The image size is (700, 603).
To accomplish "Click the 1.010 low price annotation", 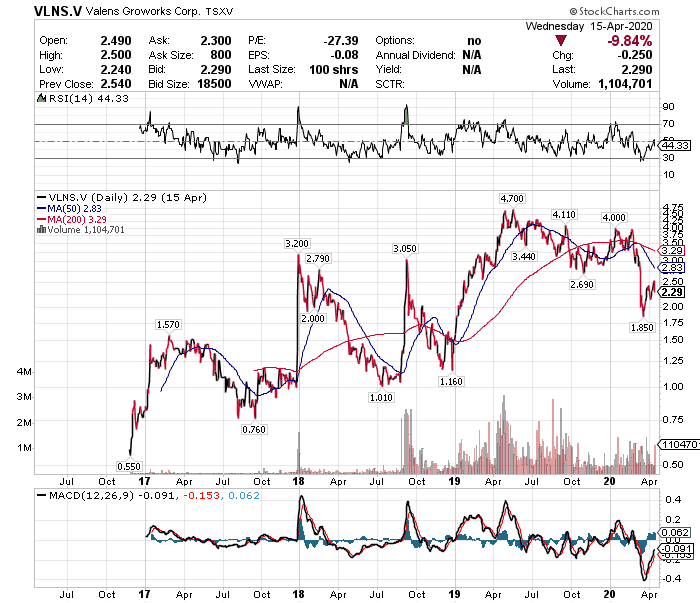I will (x=381, y=397).
